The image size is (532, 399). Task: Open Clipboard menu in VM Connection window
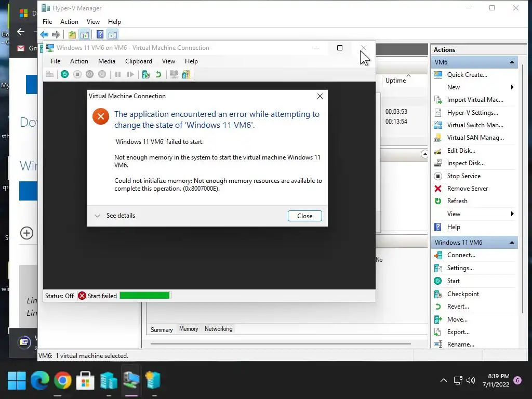[x=138, y=61]
